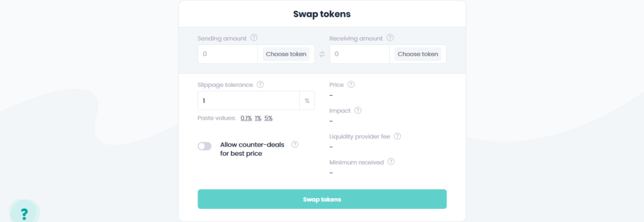644x222 pixels.
Task: Click the help icon beside Receiving amount
Action: (390, 38)
